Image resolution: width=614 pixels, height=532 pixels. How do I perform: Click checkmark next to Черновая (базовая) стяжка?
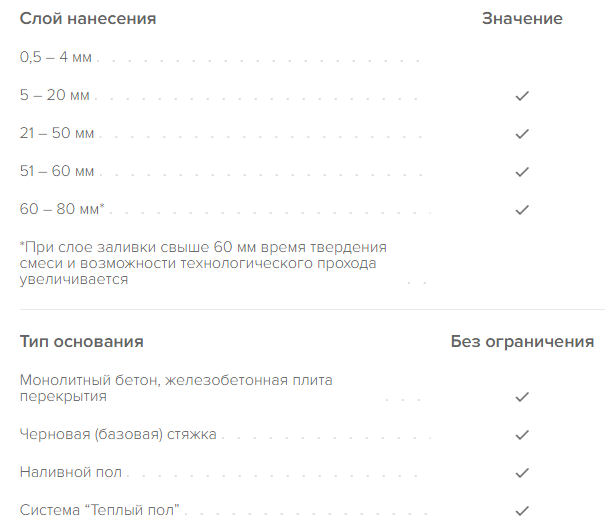click(x=522, y=435)
